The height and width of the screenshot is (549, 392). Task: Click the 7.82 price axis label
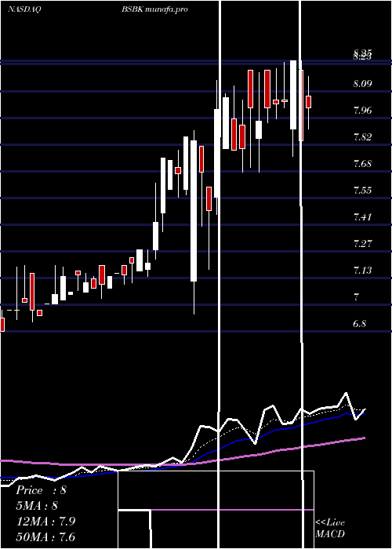click(x=362, y=137)
